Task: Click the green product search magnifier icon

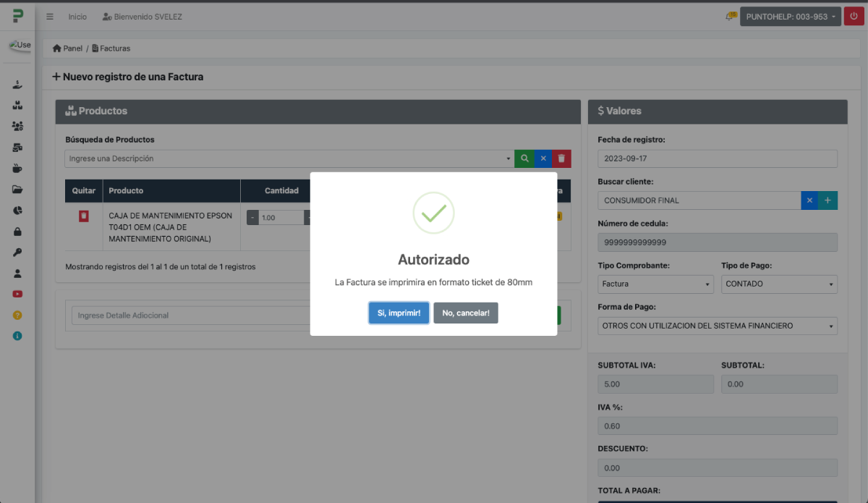Action: click(x=524, y=158)
